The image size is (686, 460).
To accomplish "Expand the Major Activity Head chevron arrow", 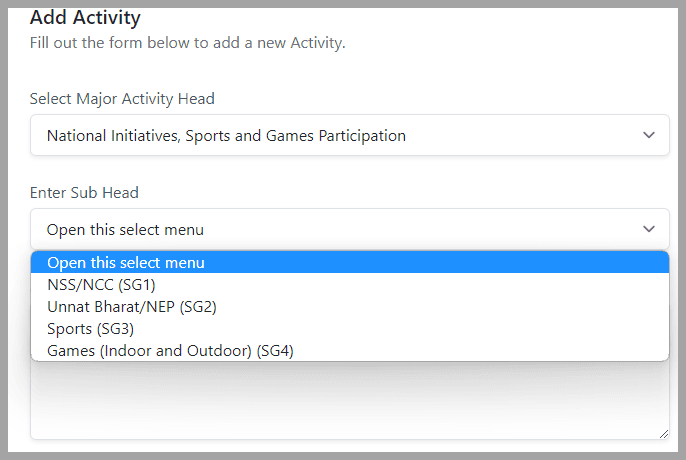I will pos(648,135).
